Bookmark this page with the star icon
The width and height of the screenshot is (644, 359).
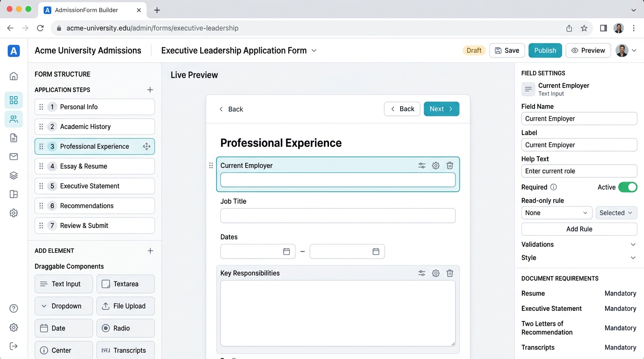(x=584, y=28)
